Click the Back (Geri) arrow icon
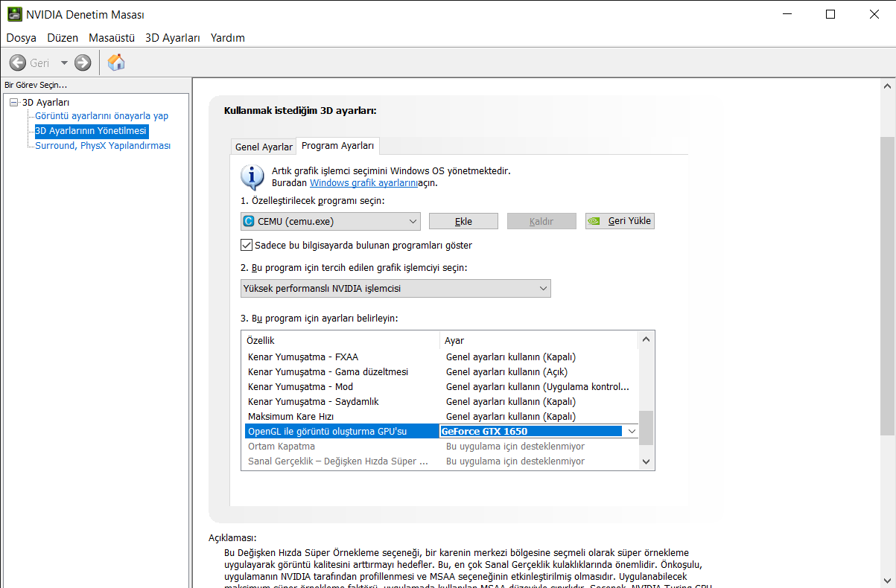The height and width of the screenshot is (588, 896). (18, 63)
